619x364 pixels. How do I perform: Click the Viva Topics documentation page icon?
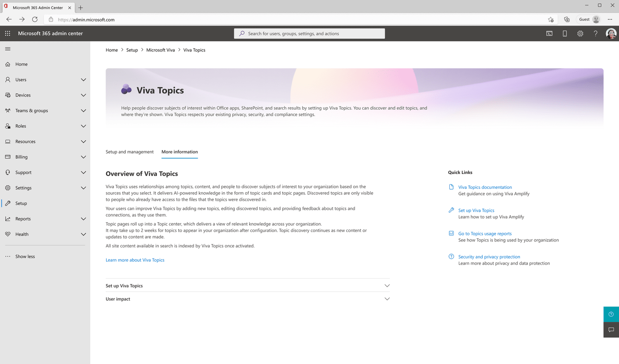451,187
